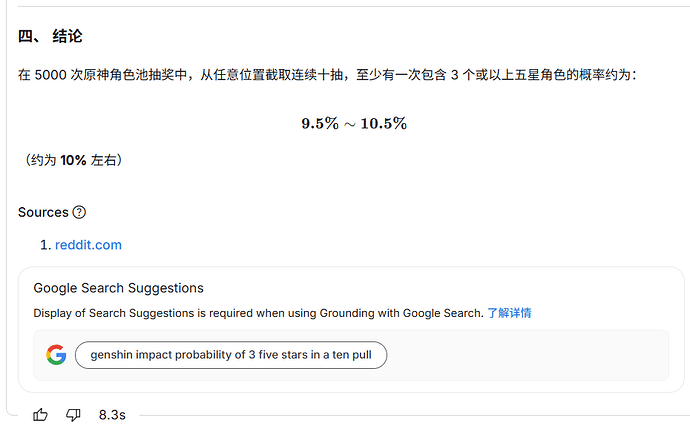690x431 pixels.
Task: Click the 四、结论 section heading
Action: [x=50, y=36]
